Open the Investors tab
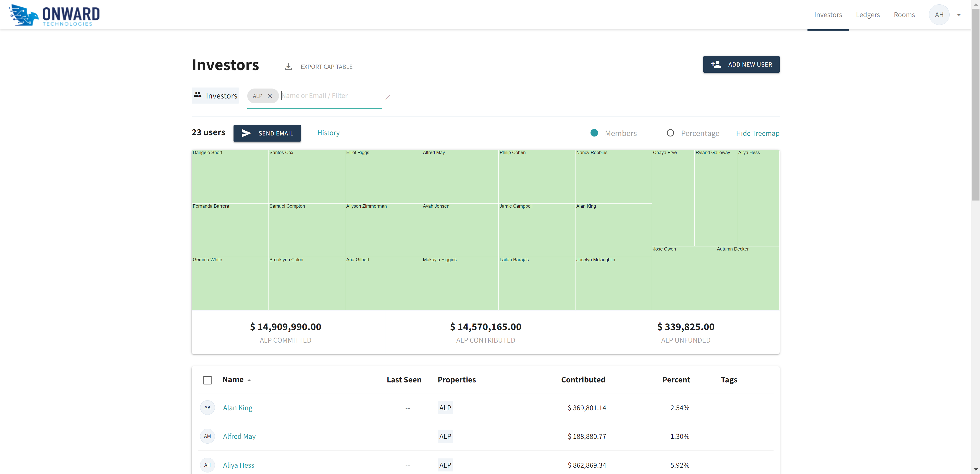 click(x=828, y=15)
